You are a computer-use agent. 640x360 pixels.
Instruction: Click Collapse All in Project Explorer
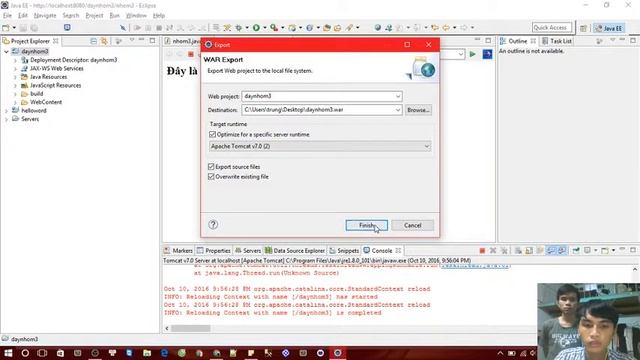[x=93, y=41]
